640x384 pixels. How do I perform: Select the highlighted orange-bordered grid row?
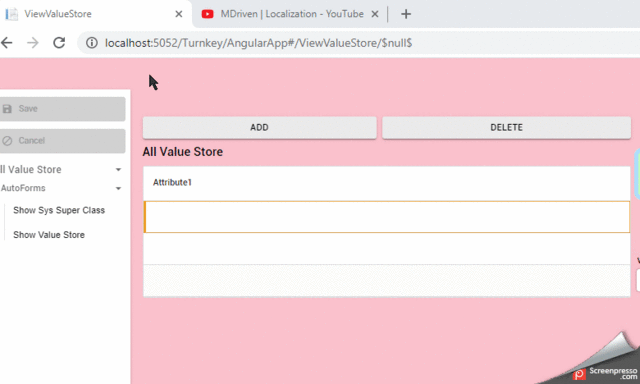(387, 217)
